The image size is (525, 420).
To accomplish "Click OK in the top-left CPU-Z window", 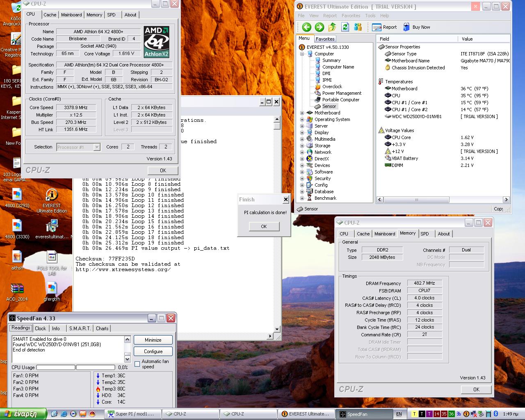I will click(163, 171).
